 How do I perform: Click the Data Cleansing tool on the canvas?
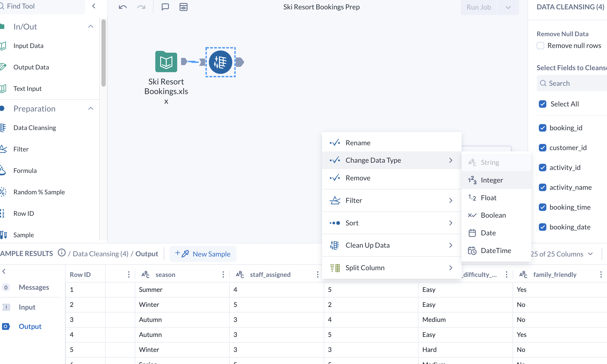pos(220,62)
